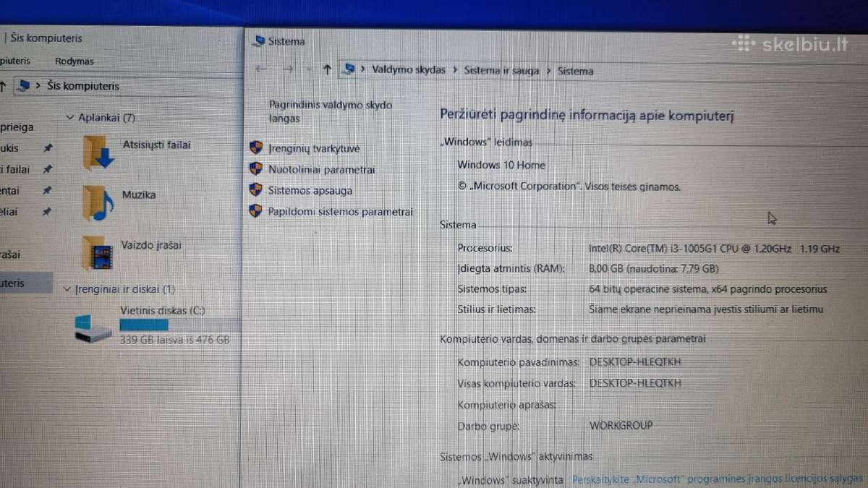Select Vietinis diskas (C:) label

[163, 310]
